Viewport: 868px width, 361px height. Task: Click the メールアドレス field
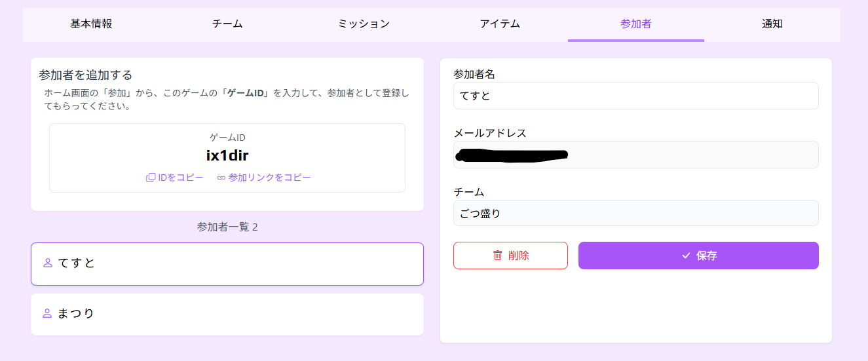point(636,155)
